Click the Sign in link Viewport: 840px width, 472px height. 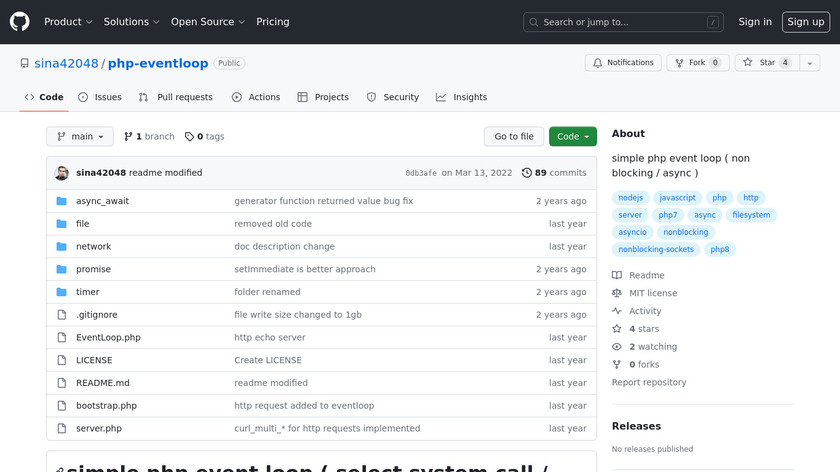tap(755, 22)
